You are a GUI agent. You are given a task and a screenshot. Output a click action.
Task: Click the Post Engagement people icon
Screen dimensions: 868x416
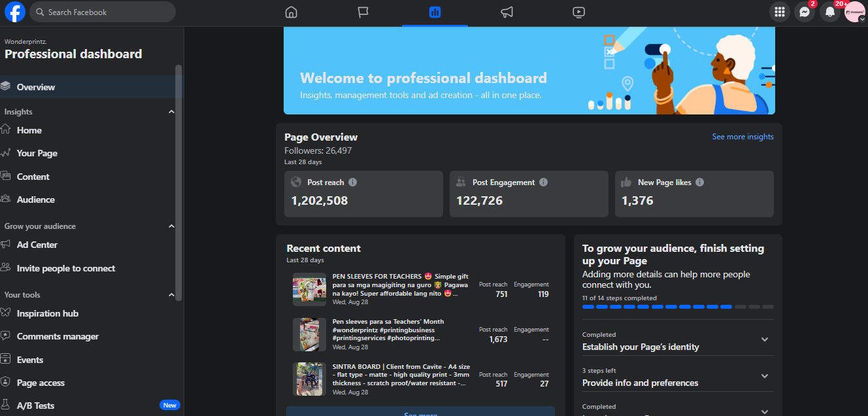click(461, 182)
